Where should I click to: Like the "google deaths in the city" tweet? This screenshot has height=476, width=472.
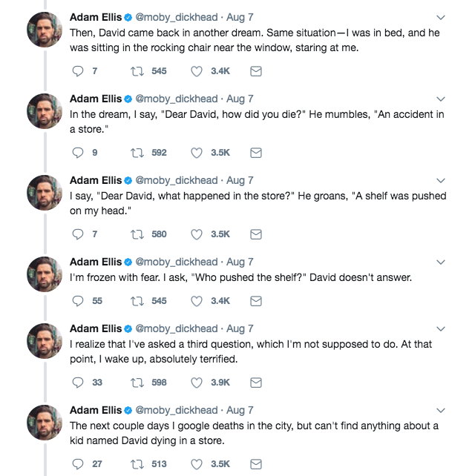197,464
